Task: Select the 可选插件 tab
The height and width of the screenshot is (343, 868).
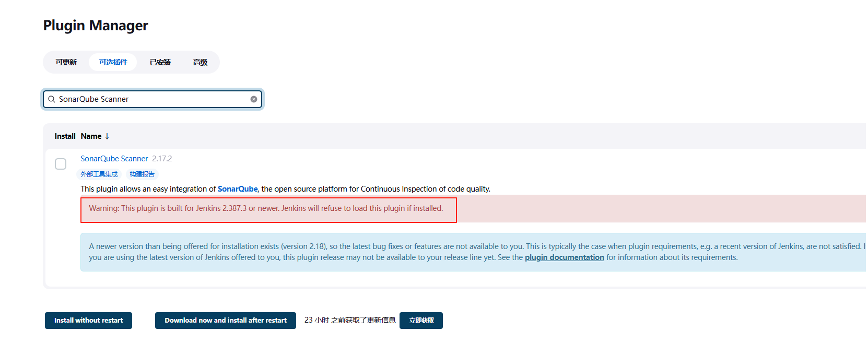Action: coord(113,62)
